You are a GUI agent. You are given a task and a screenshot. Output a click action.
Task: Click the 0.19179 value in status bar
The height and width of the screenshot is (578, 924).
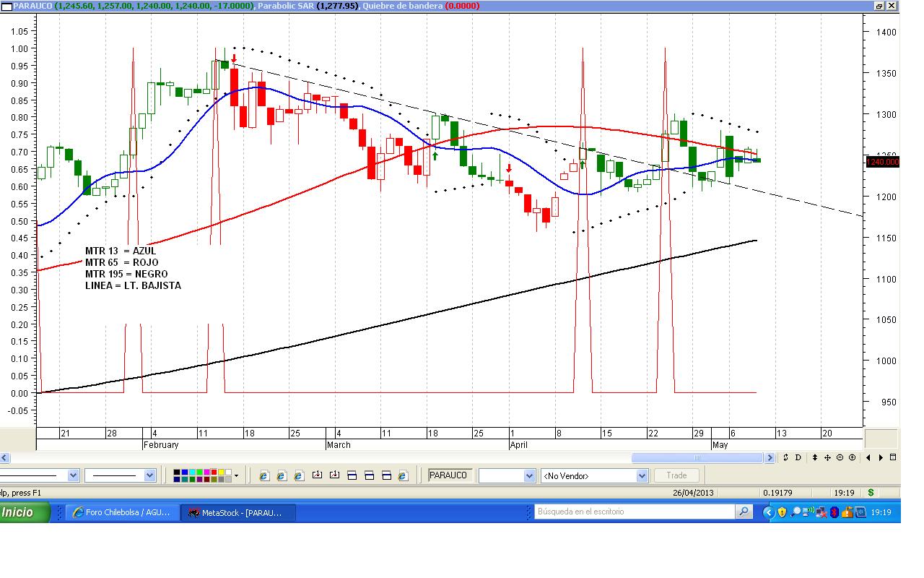pyautogui.click(x=778, y=493)
